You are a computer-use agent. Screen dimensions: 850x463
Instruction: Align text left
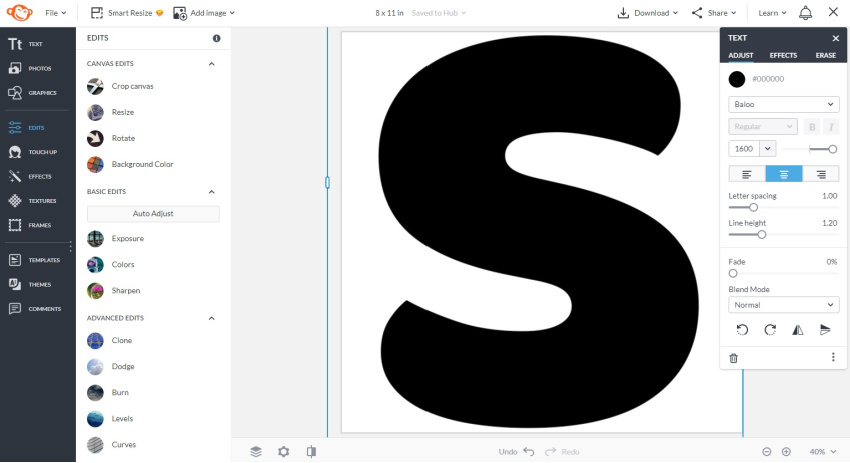coord(747,174)
